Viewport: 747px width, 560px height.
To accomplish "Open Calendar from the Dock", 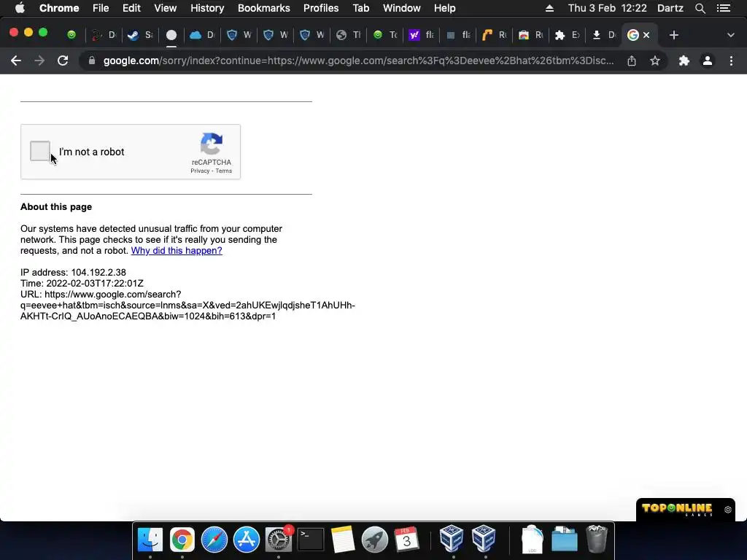I will point(406,540).
